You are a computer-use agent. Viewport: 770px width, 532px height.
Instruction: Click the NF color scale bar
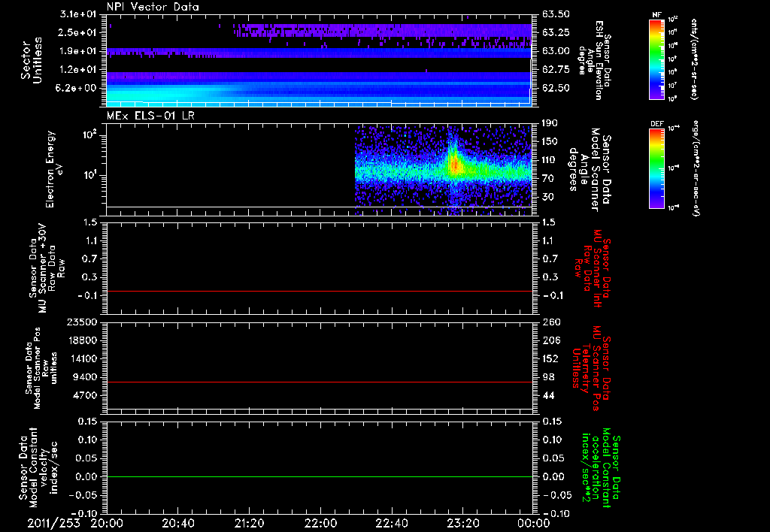click(x=656, y=59)
